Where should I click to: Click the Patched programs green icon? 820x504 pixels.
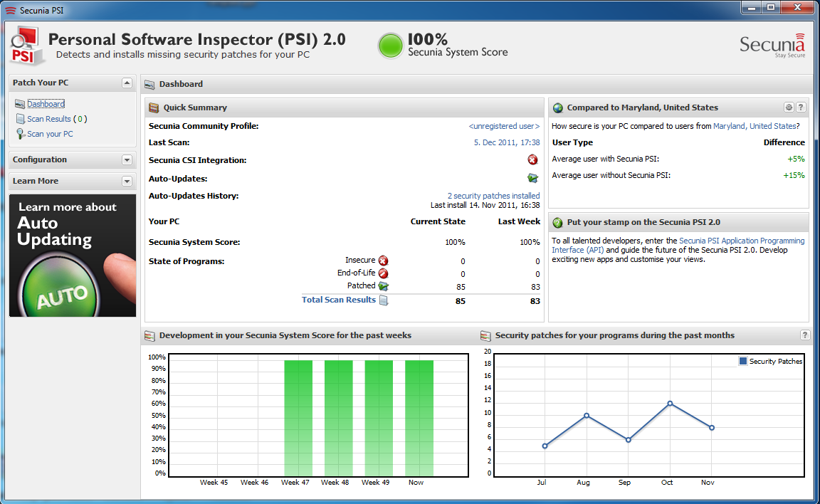pos(384,286)
